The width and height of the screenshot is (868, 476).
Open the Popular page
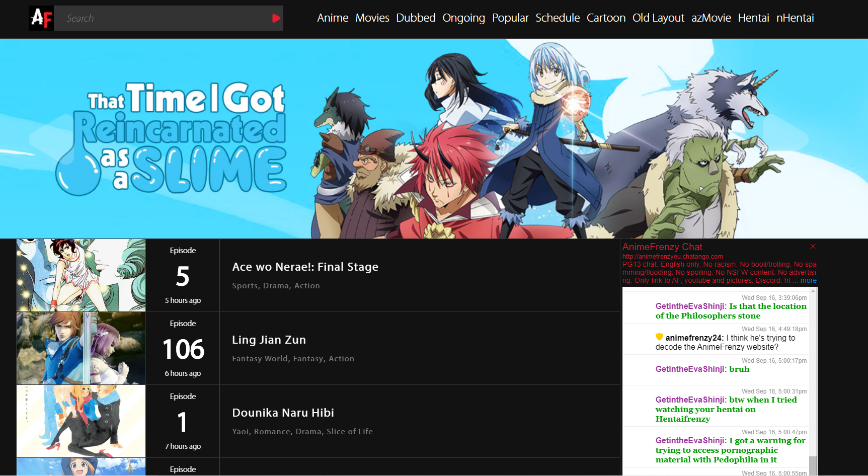tap(510, 18)
